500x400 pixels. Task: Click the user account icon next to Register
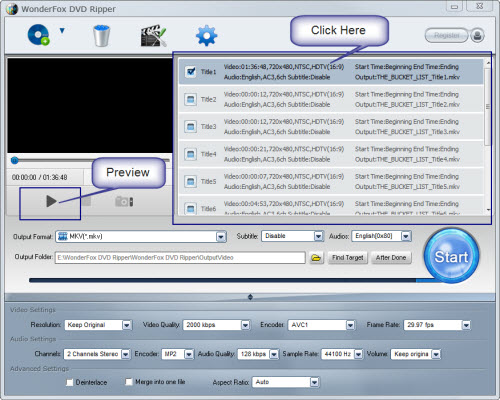click(477, 35)
